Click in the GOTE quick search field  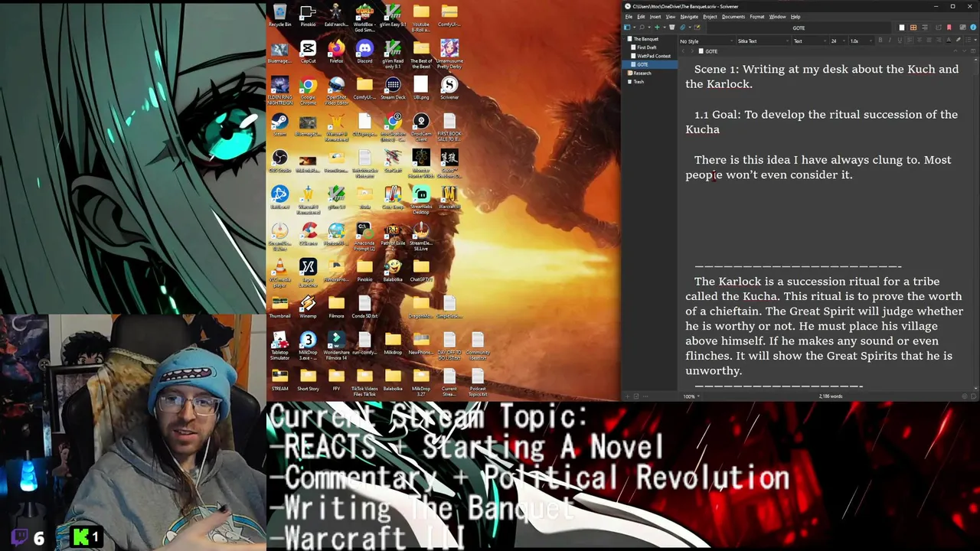click(x=799, y=28)
